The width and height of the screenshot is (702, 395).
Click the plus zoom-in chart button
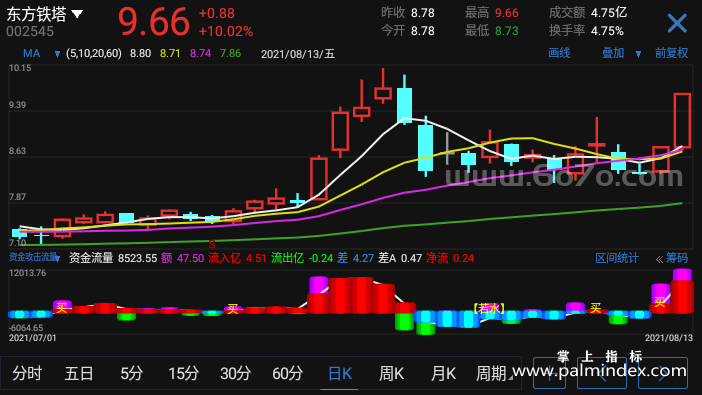point(549,373)
